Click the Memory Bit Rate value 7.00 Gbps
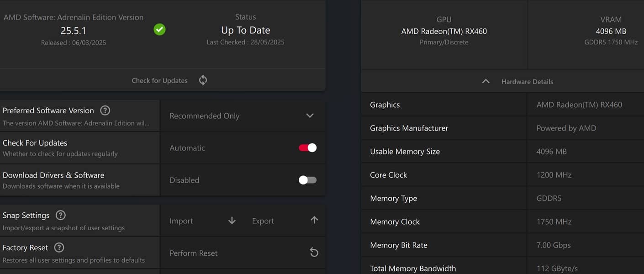 click(554, 245)
